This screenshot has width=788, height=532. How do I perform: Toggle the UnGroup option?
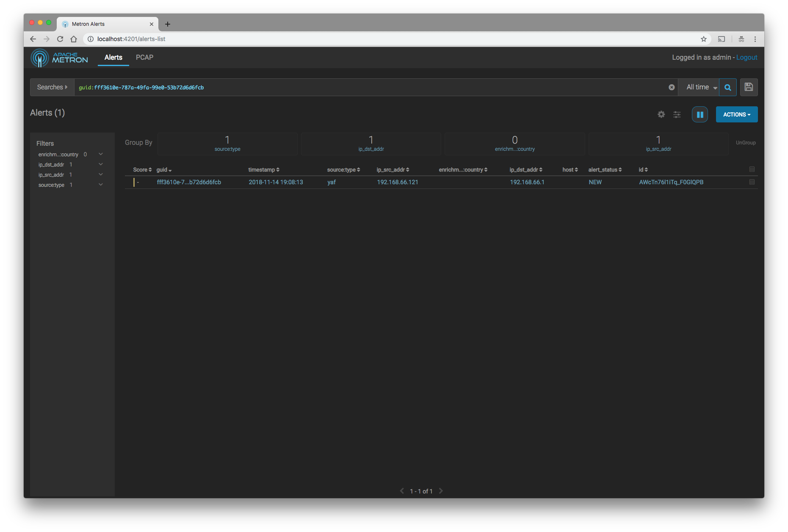coord(746,142)
